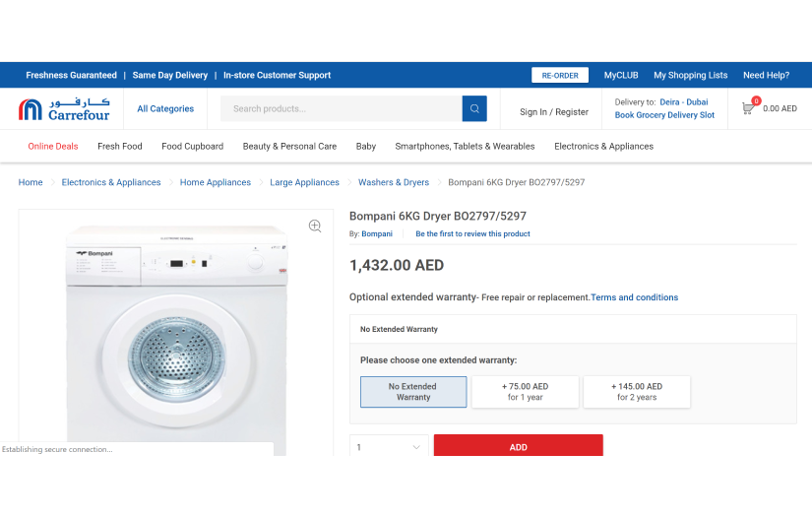Image resolution: width=812 pixels, height=517 pixels.
Task: Zoom product image with magnifier icon
Action: coord(315,226)
